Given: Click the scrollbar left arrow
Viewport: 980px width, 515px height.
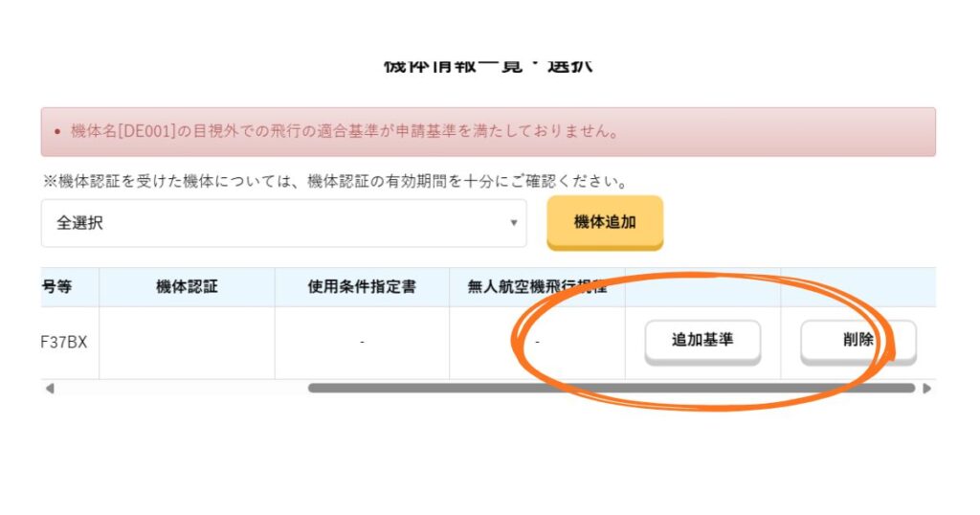Looking at the screenshot, I should point(50,389).
